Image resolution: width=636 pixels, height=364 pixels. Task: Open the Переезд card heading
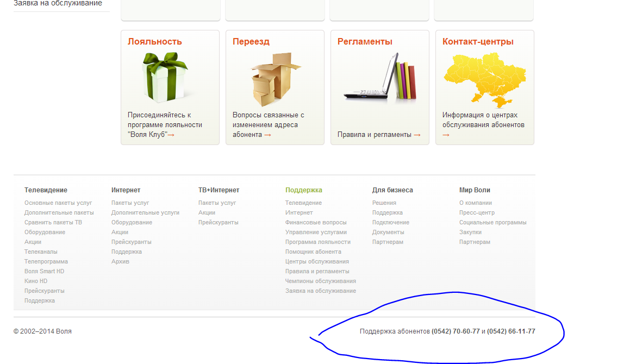tap(251, 42)
